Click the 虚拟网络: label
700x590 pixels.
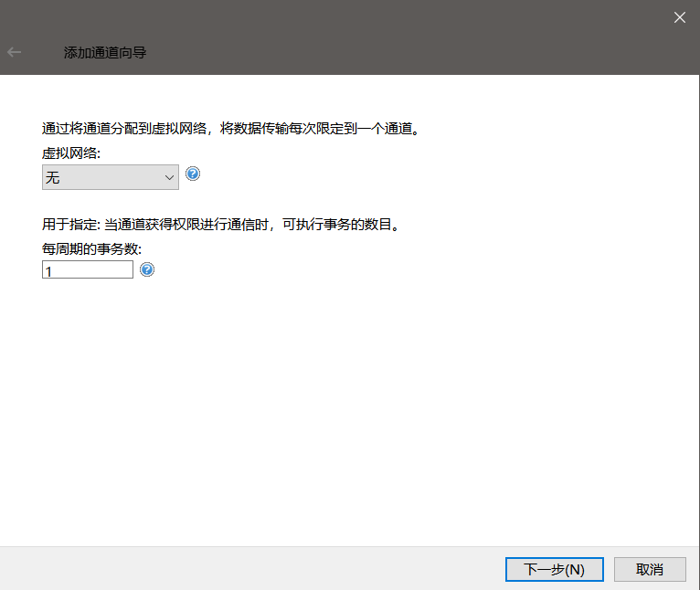pos(71,153)
